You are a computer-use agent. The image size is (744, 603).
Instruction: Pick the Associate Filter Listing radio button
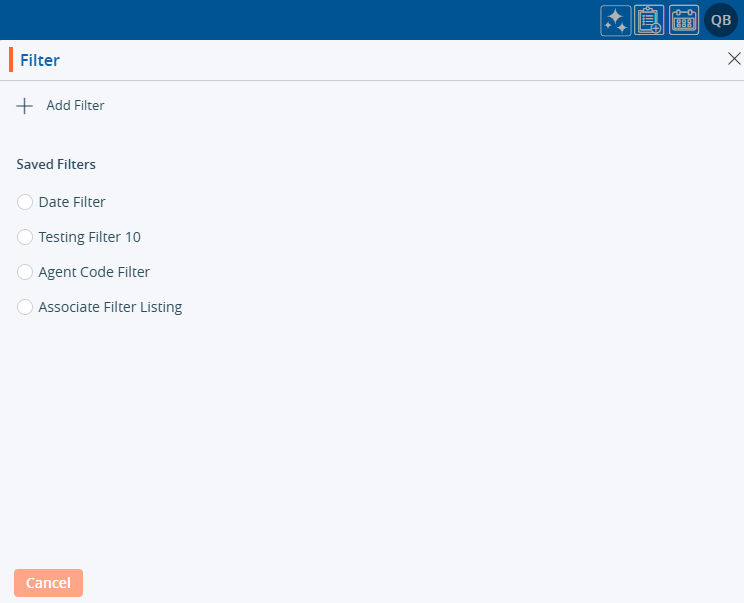point(25,307)
